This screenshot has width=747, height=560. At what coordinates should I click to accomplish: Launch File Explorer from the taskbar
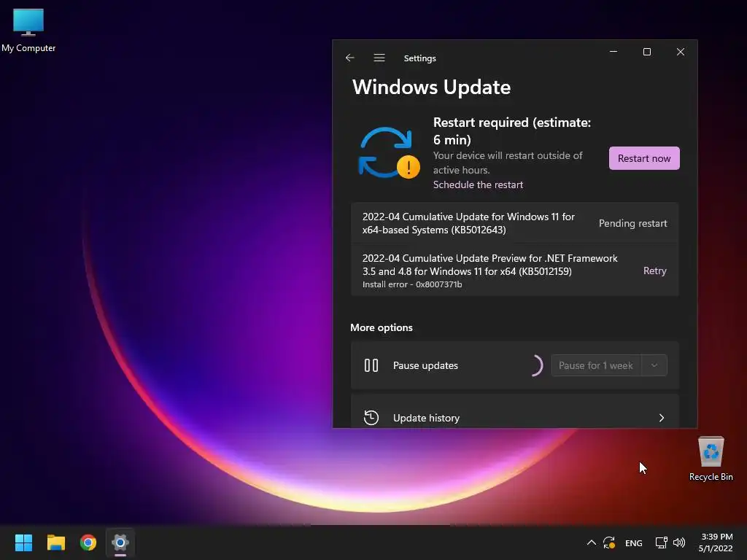[x=55, y=542]
